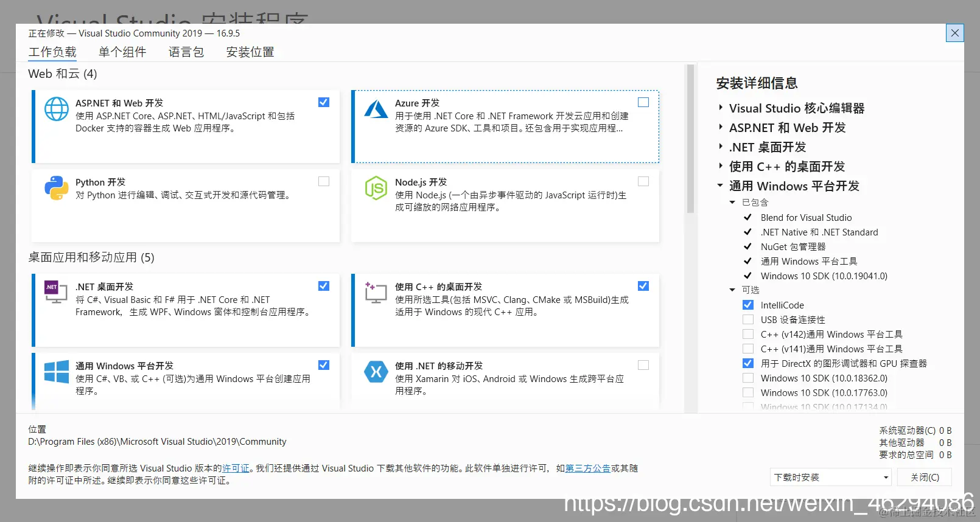Uncheck 使用 C++ 的桌面开发 workload
This screenshot has height=522, width=980.
(643, 286)
